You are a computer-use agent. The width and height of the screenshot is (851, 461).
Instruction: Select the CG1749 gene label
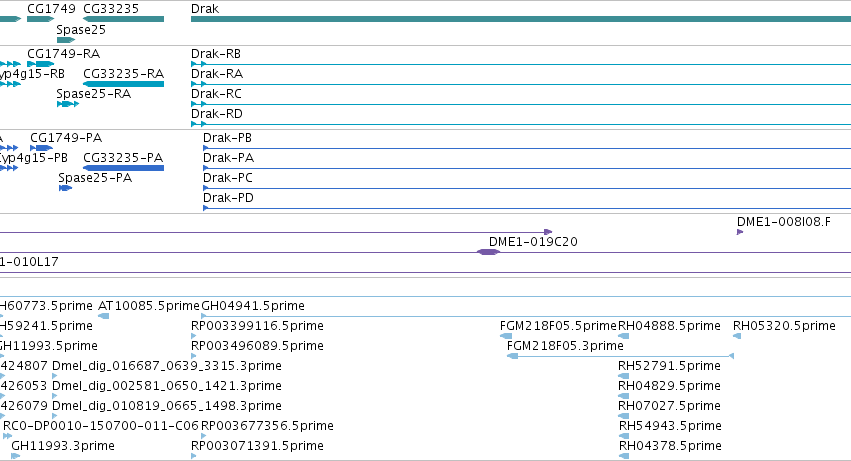[x=51, y=9]
